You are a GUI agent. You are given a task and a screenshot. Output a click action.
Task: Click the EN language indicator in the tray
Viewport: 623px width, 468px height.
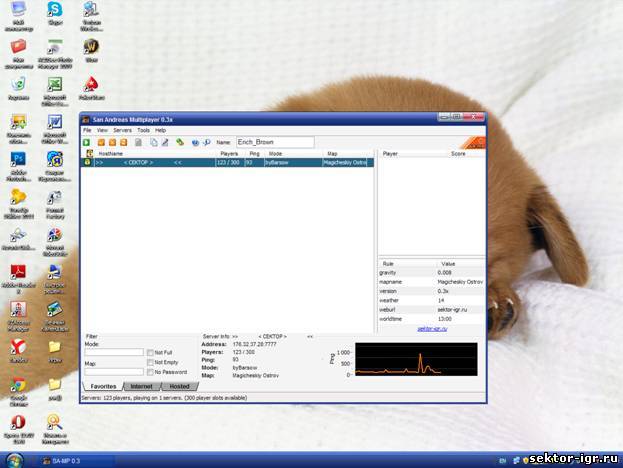503,461
